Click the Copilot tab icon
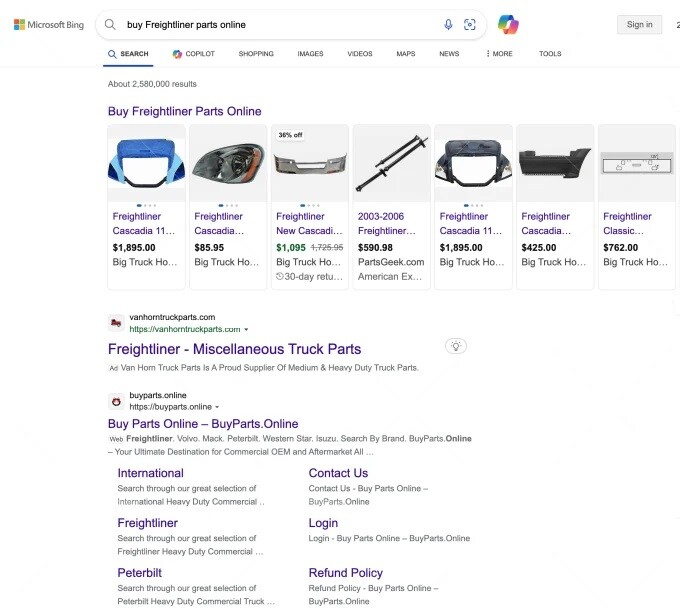This screenshot has width=680, height=613. pyautogui.click(x=177, y=54)
